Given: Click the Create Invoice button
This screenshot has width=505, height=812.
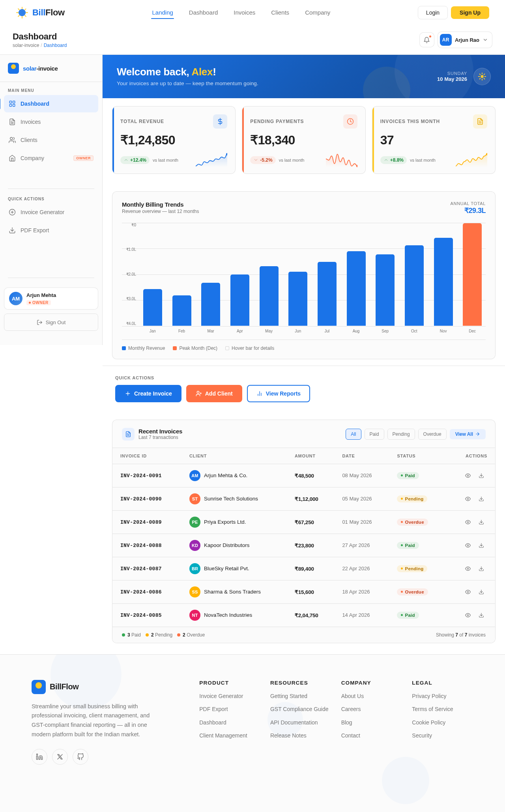Looking at the screenshot, I should point(148,394).
